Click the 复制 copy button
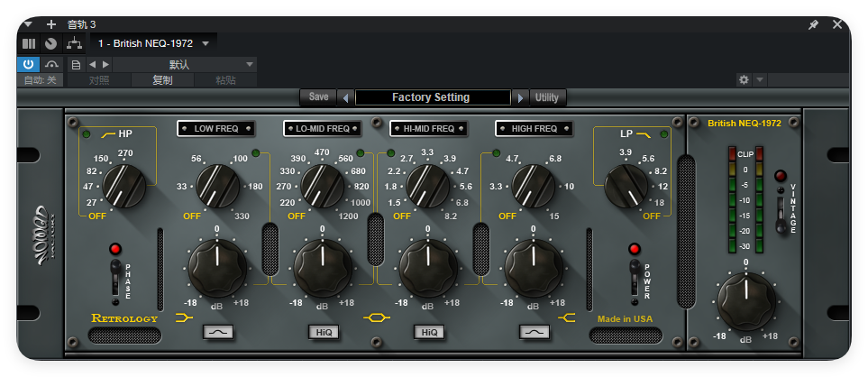The width and height of the screenshot is (868, 377). click(163, 80)
